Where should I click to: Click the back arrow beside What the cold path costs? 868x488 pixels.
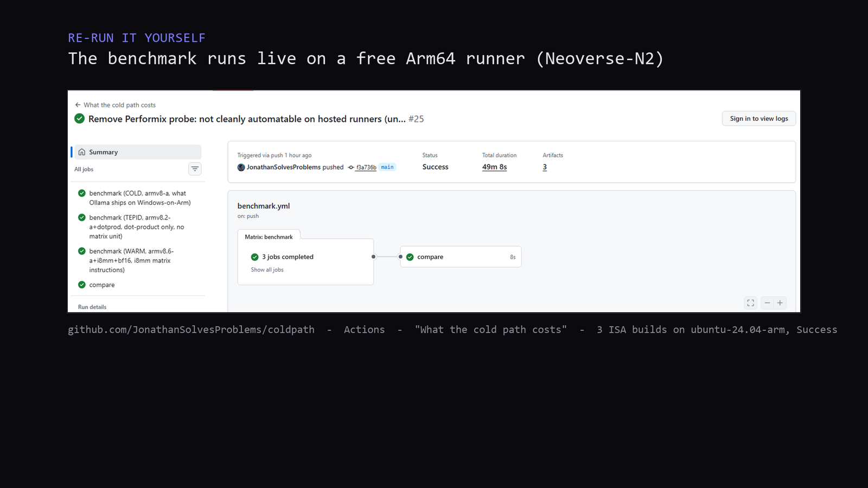[x=78, y=105]
